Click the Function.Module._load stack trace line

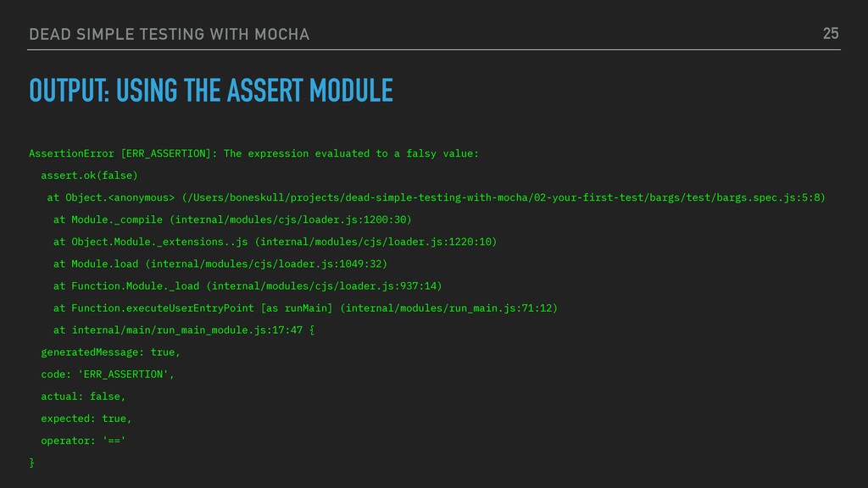[248, 286]
